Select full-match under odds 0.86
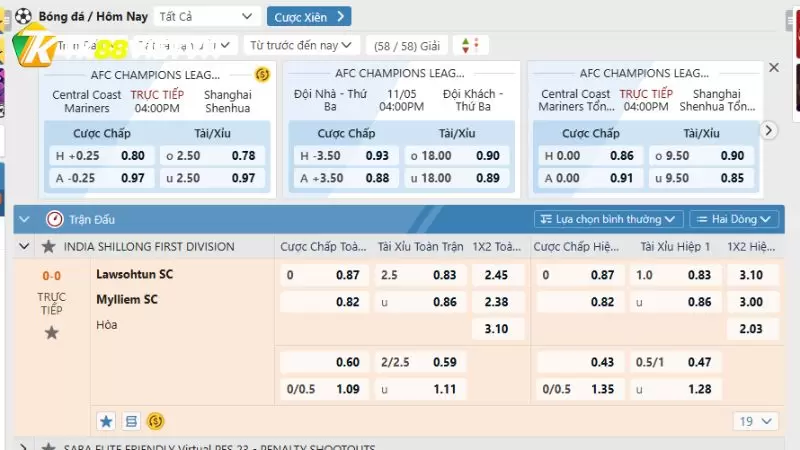The image size is (800, 450). point(420,302)
